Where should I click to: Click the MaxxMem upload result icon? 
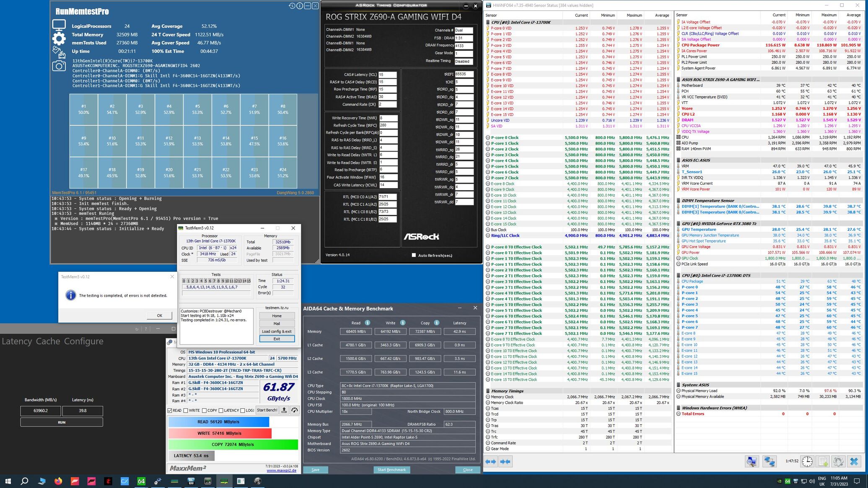coord(284,410)
